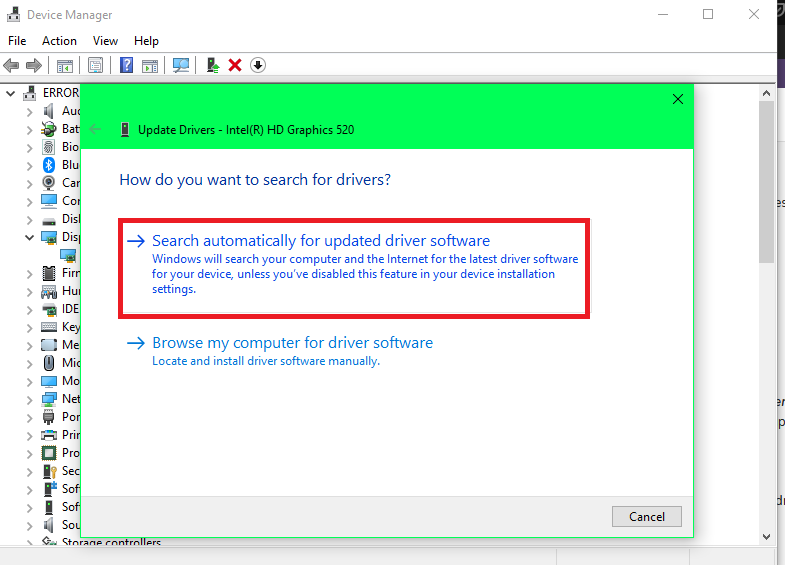Maximize the Device Manager window
Viewport: 785px width, 565px height.
point(708,14)
